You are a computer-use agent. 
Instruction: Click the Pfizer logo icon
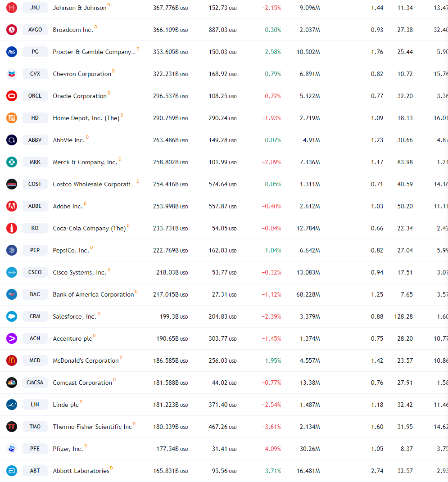tap(12, 449)
